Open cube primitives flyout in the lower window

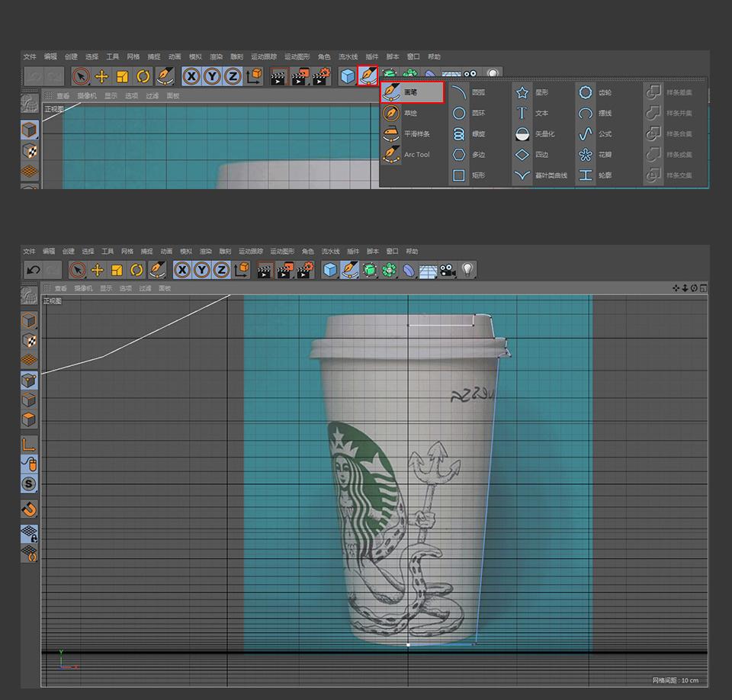(x=330, y=270)
